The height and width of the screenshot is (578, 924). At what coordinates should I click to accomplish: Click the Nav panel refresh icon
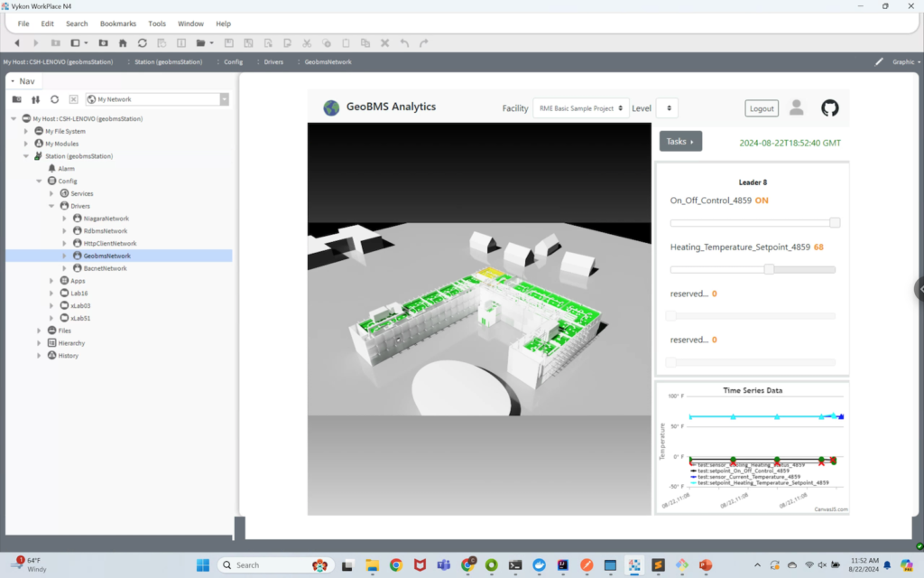point(54,99)
